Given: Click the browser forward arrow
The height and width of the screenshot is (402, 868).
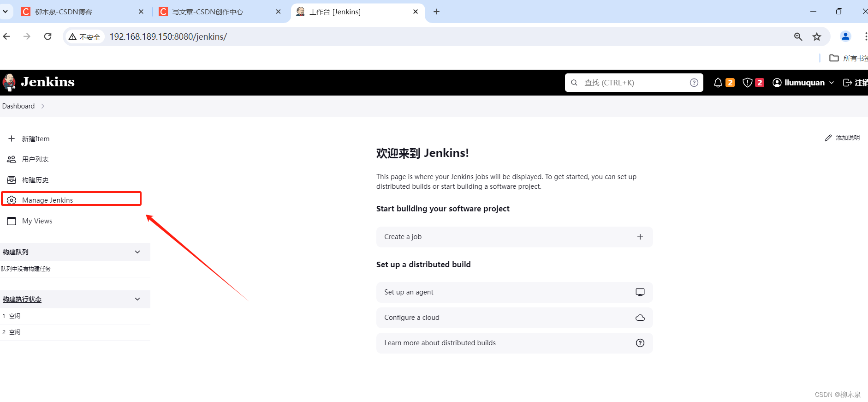Looking at the screenshot, I should (27, 36).
